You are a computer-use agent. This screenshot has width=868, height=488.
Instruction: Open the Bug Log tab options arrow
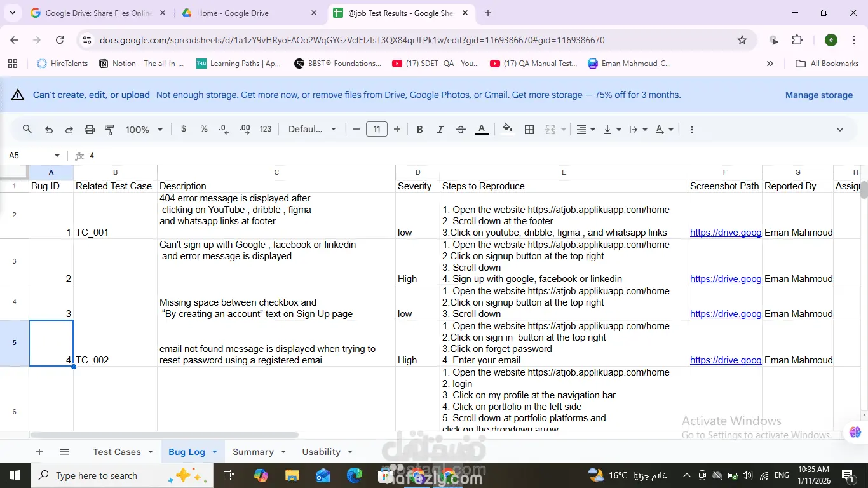[x=215, y=452]
